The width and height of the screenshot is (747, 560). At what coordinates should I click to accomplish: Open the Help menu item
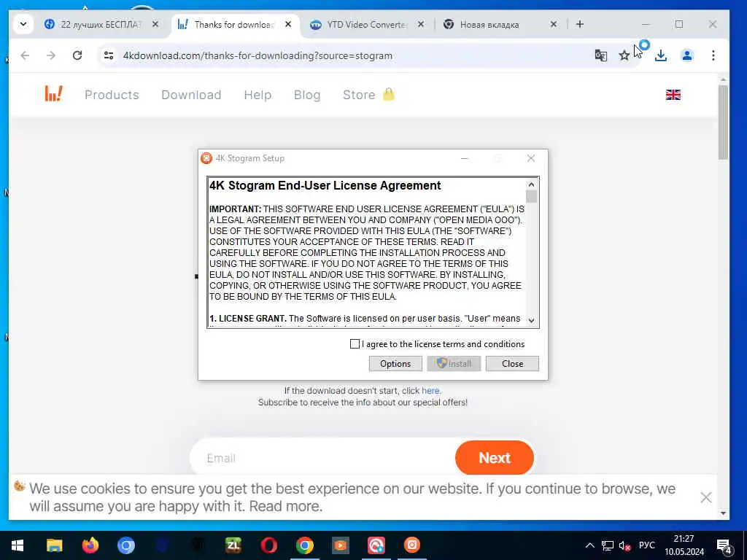point(258,95)
